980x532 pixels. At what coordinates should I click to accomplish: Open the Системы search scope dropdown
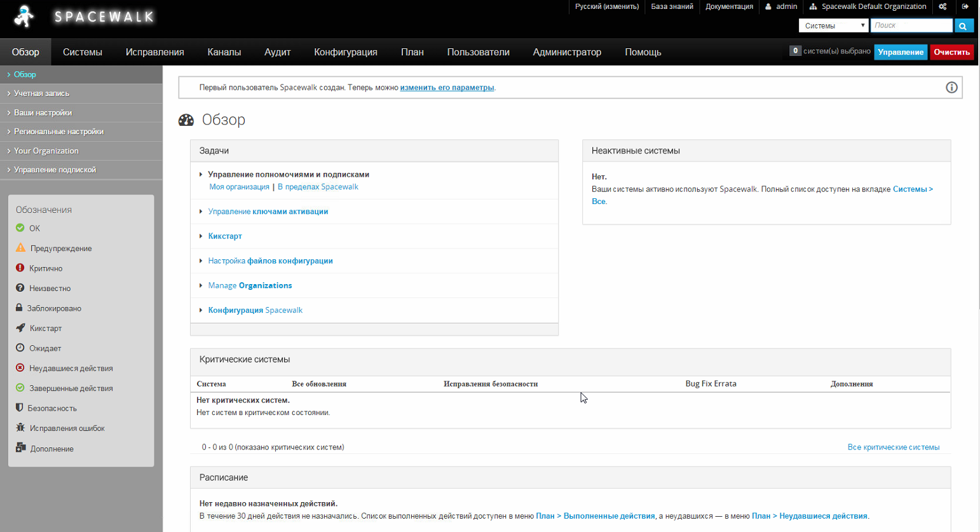pos(833,26)
